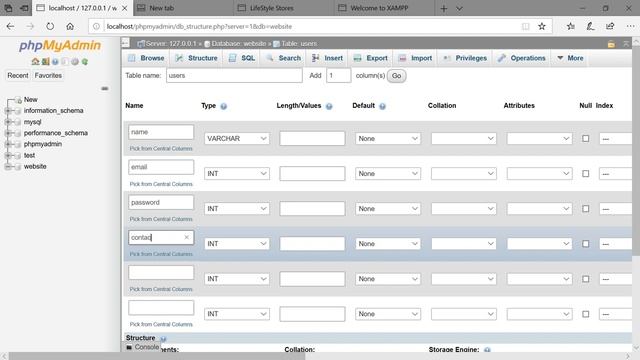Click the log out icon beside home
Image resolution: width=640 pixels, height=360 pixels.
(45, 62)
